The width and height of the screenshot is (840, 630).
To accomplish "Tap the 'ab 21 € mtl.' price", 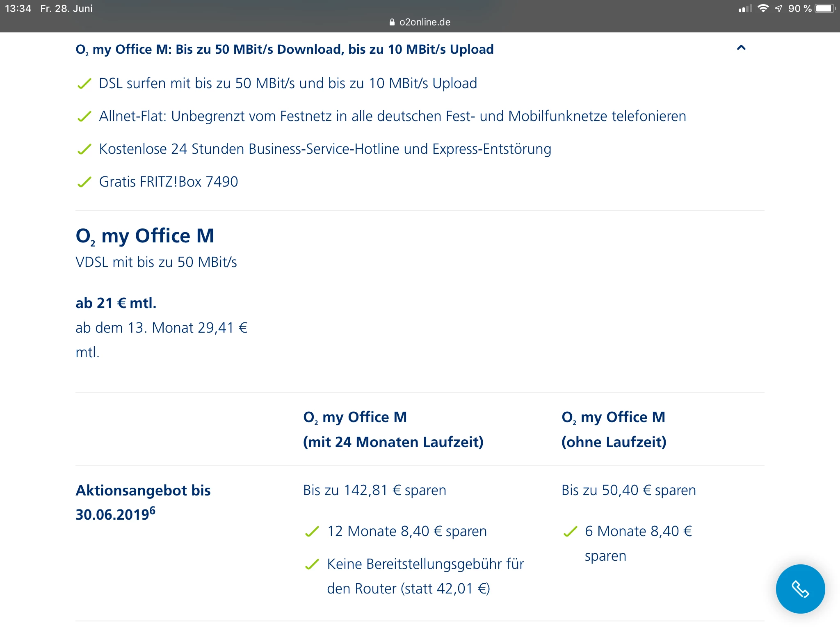I will click(116, 303).
